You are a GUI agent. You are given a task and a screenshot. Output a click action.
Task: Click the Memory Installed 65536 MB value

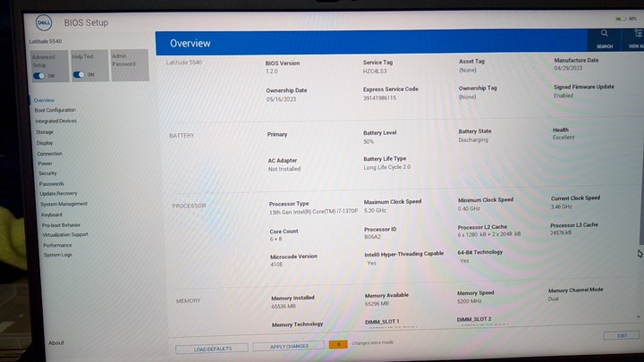tap(284, 307)
